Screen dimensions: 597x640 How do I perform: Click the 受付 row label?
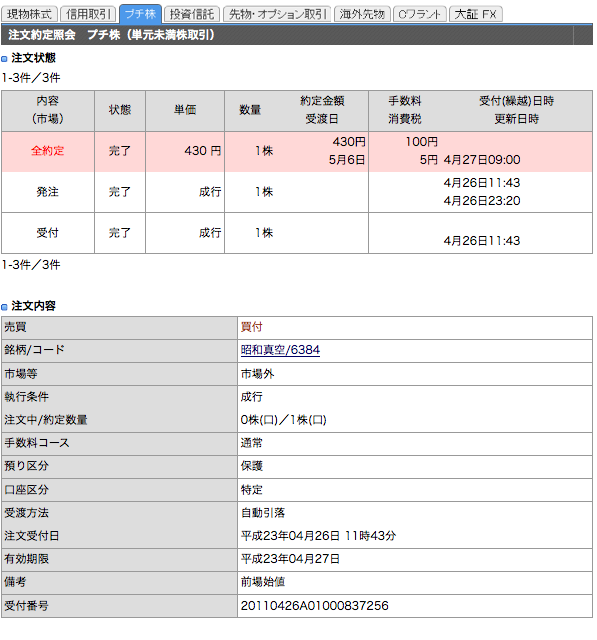pos(48,233)
